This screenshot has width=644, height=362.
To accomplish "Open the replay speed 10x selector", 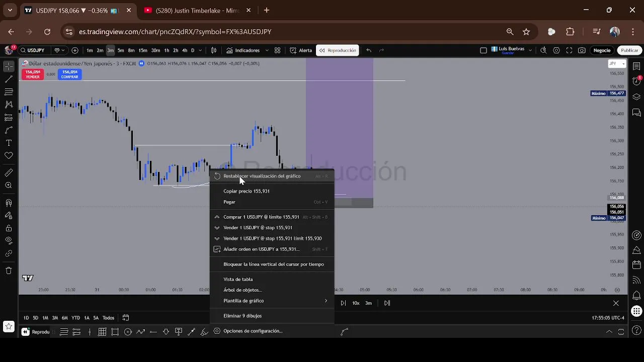I will (356, 303).
